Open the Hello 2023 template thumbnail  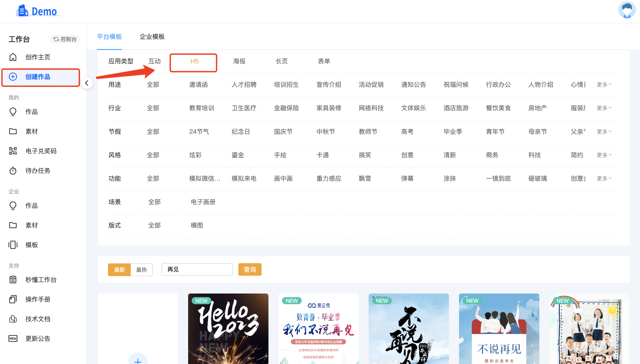pyautogui.click(x=228, y=329)
